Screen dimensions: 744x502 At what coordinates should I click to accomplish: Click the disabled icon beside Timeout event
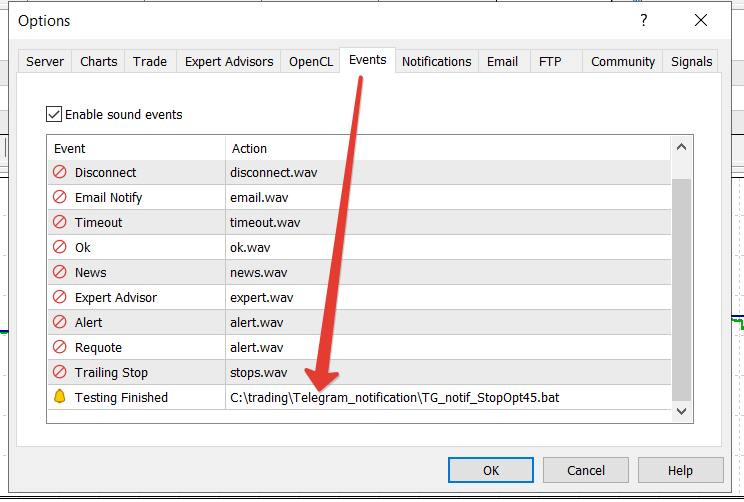pos(60,222)
